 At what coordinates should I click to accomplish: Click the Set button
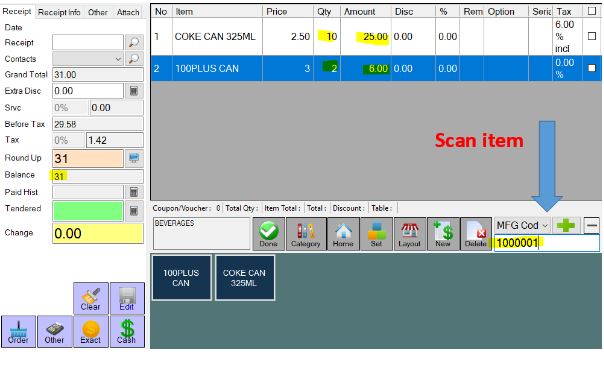(x=376, y=234)
